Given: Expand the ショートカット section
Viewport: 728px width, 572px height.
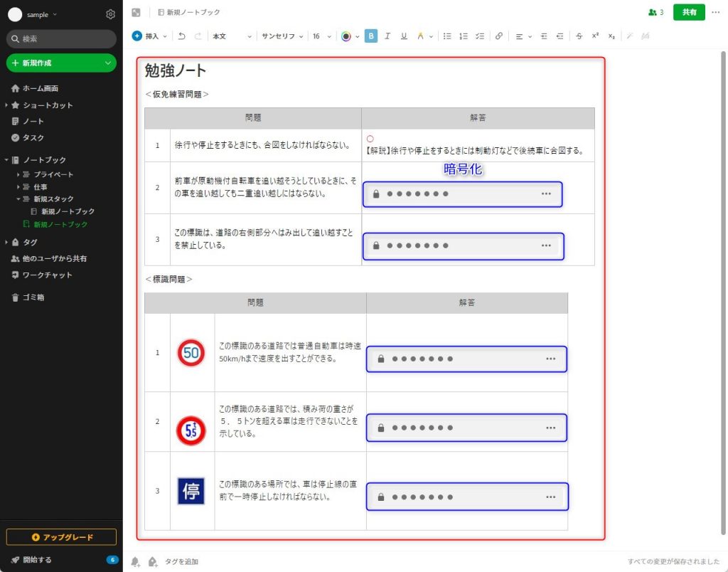Looking at the screenshot, I should (6, 105).
